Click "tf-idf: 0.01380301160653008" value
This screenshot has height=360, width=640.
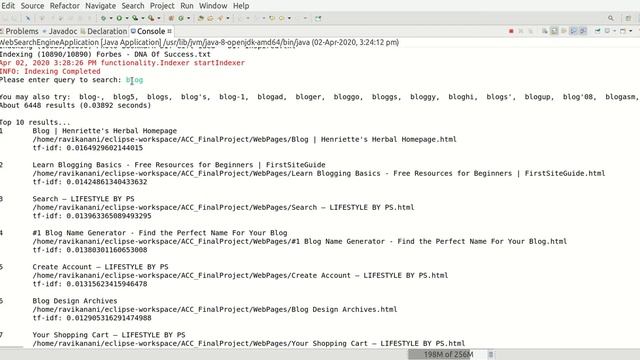(90, 249)
